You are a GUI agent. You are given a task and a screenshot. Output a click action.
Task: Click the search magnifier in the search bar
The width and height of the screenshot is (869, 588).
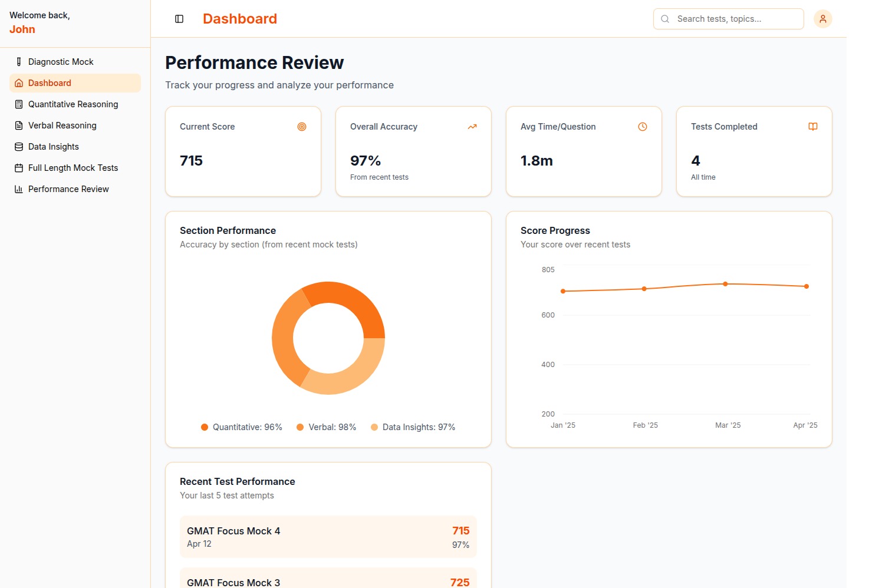point(664,19)
